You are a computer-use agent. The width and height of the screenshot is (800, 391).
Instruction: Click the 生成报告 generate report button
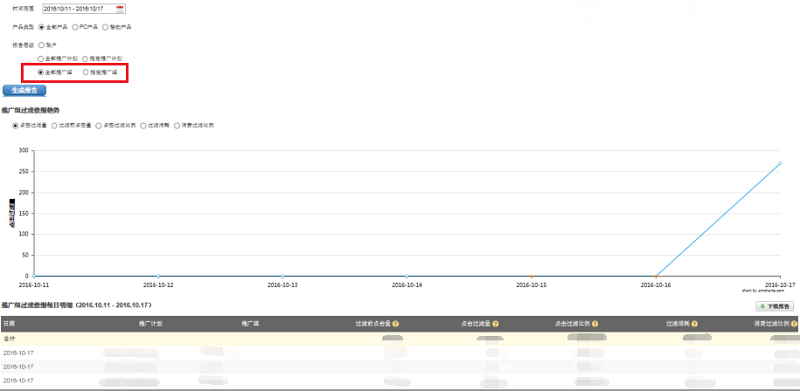coord(24,90)
